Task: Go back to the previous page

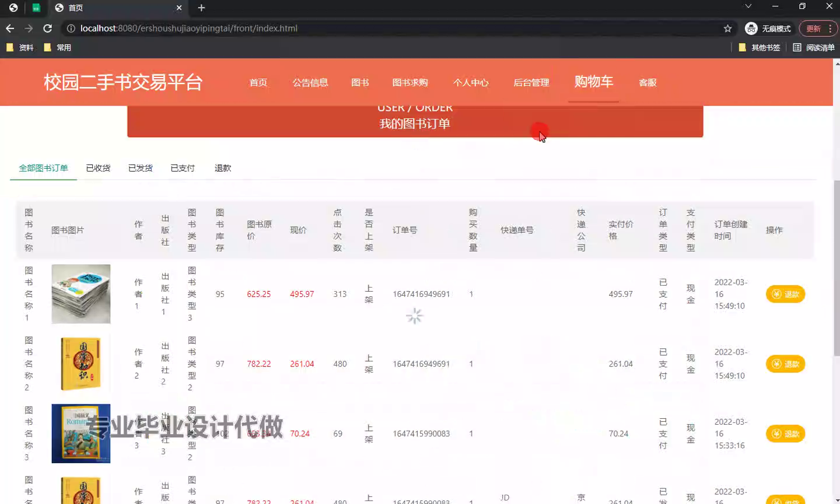Action: click(10, 28)
